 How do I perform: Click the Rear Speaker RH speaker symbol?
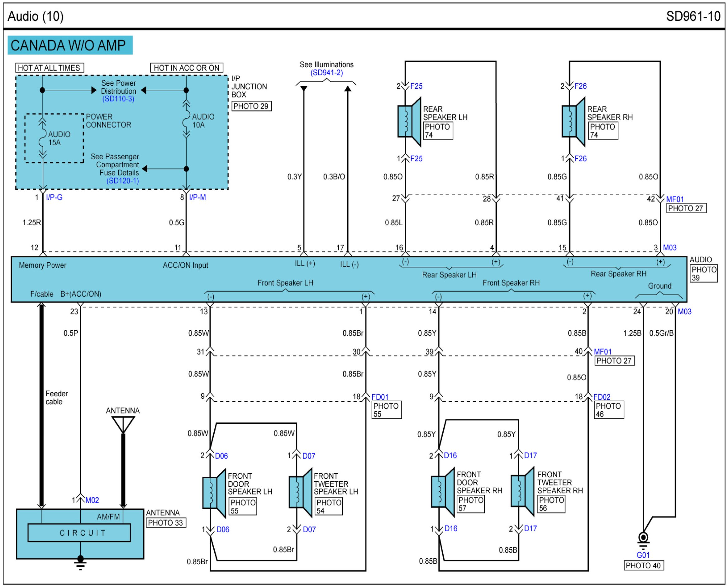573,122
